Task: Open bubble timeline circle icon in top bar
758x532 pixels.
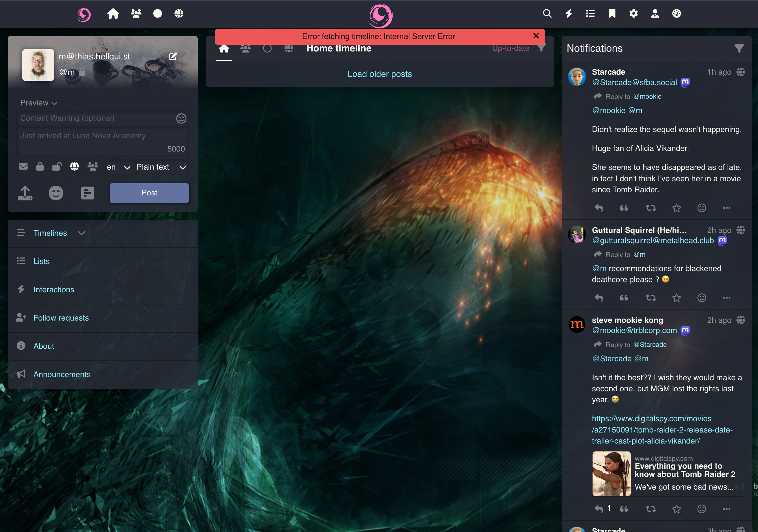Action: (158, 14)
